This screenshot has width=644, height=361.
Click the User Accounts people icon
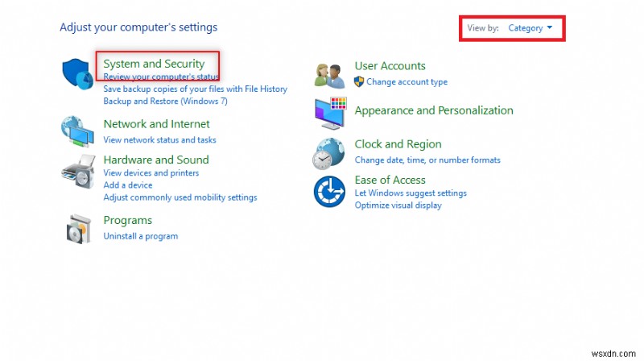click(x=330, y=75)
